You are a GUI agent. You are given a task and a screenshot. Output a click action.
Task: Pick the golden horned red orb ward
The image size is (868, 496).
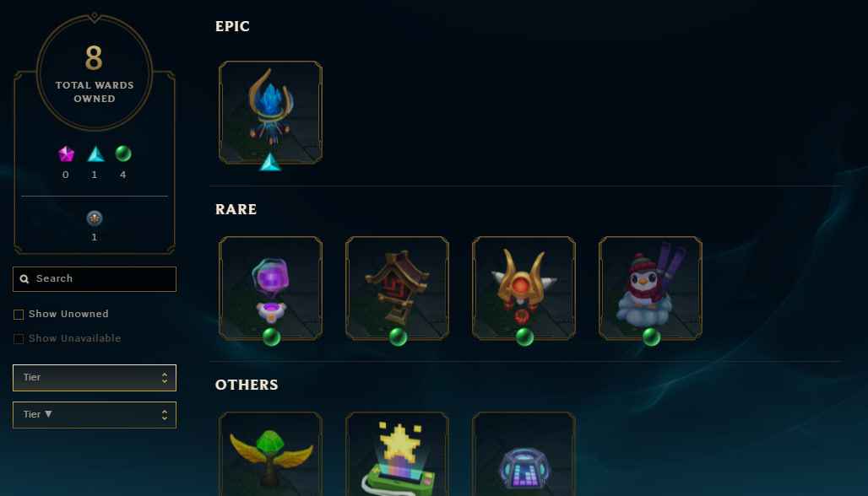click(524, 288)
